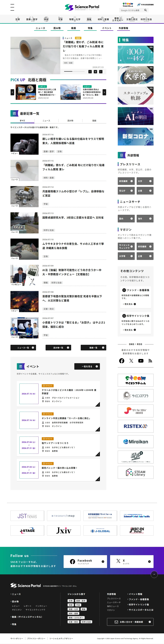Click the Google カスタム検索 search field
The height and width of the screenshot is (644, 164).
132,10
